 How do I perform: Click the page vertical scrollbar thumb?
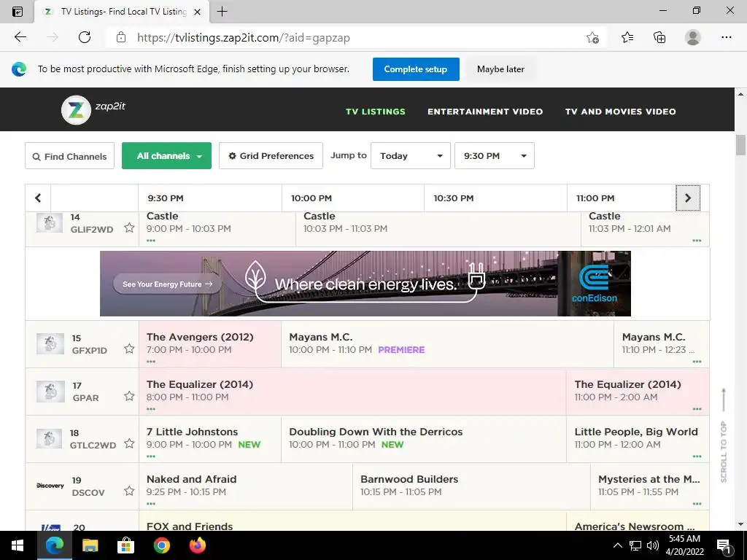pos(740,145)
